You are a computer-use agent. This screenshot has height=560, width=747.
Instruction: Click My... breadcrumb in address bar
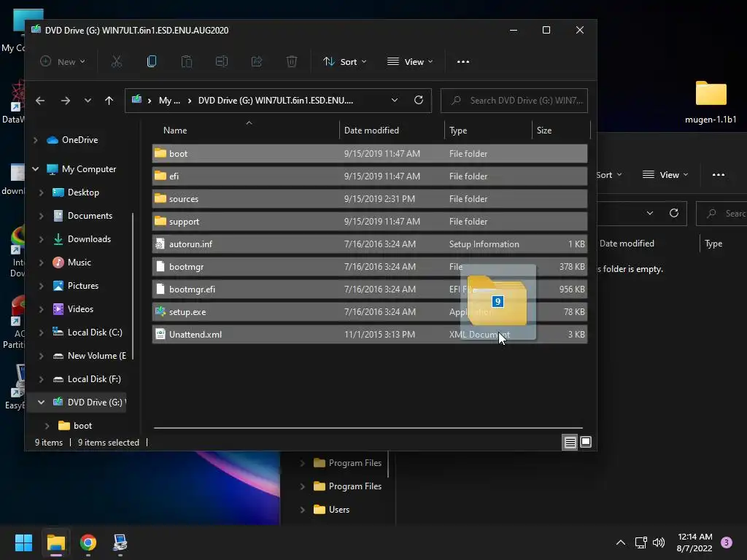(169, 101)
